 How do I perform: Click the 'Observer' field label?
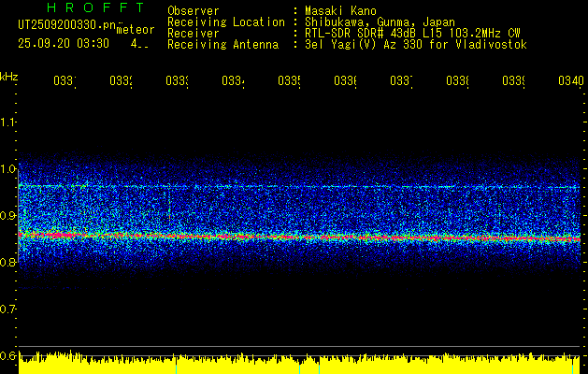pos(194,10)
